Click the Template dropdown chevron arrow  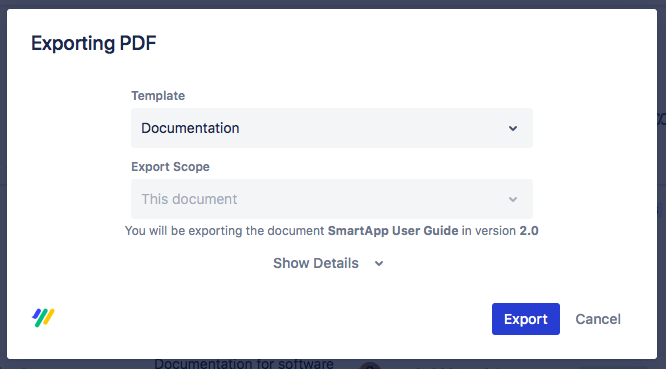[x=513, y=128]
